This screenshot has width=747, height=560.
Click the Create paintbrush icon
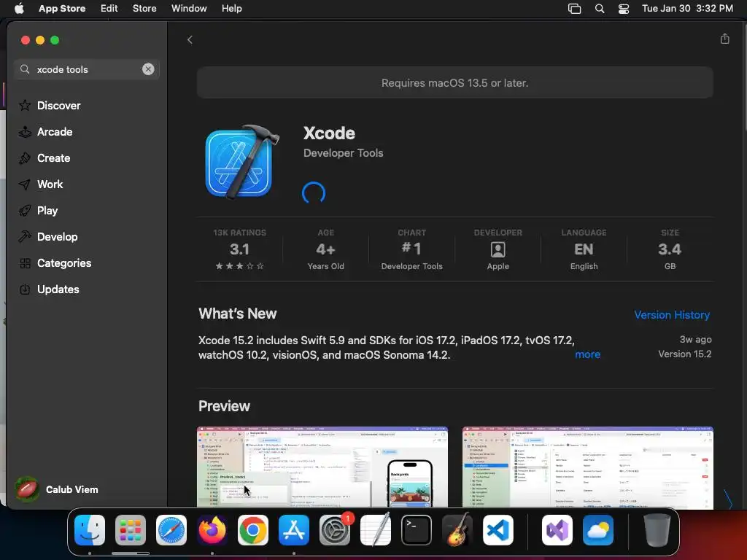pos(25,158)
